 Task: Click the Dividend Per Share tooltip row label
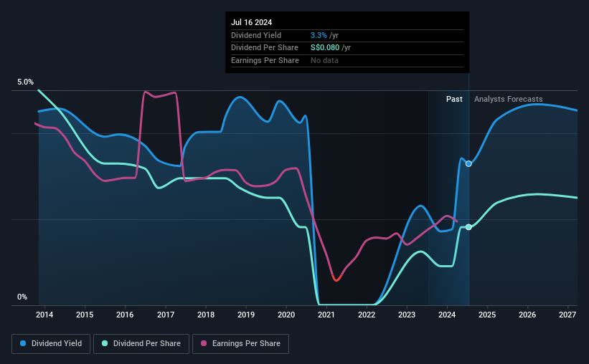pyautogui.click(x=265, y=48)
